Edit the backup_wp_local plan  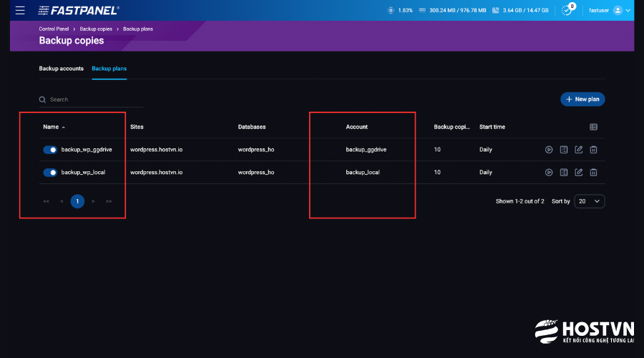579,173
